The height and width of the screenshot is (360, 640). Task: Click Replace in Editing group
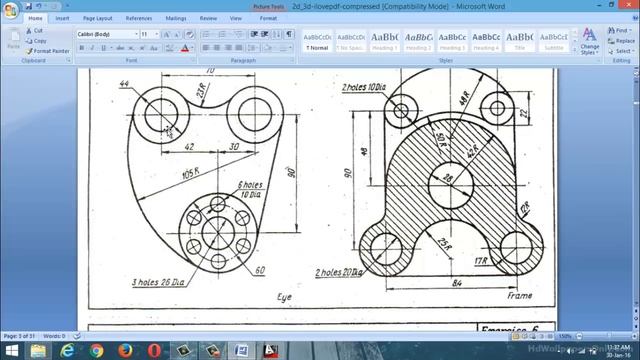621,41
